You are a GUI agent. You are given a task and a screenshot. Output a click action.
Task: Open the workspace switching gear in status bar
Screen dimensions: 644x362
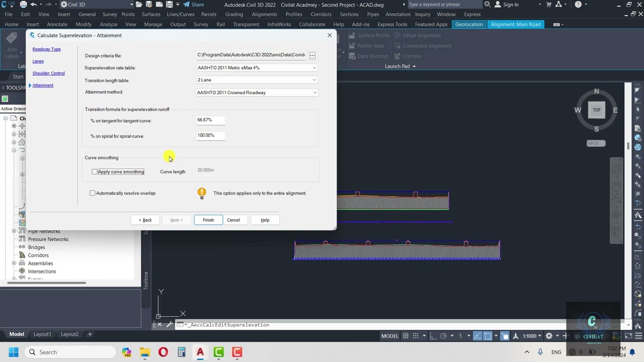point(549,336)
